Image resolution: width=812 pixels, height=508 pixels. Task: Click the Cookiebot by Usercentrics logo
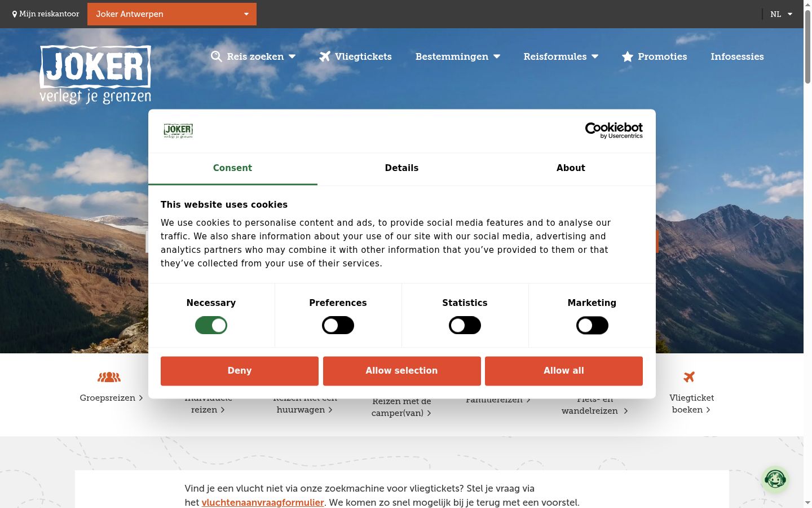pos(614,130)
